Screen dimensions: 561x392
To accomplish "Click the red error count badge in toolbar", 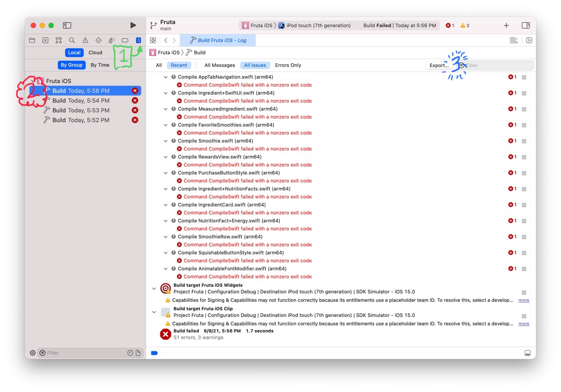I will click(x=450, y=25).
